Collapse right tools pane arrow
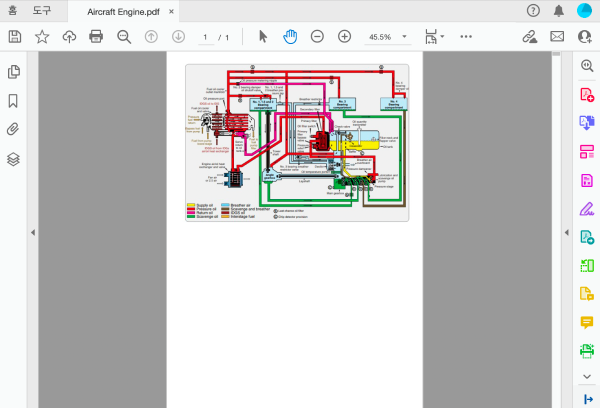This screenshot has height=408, width=600. click(567, 232)
